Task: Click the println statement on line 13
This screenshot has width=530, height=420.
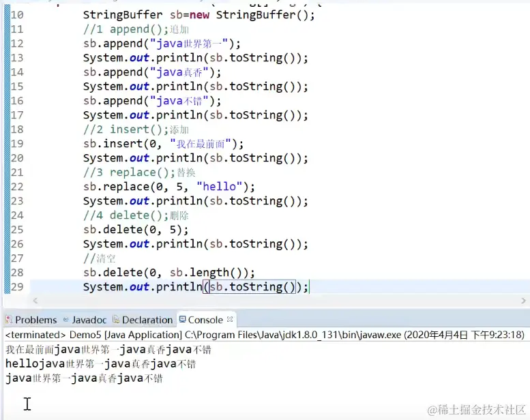Action: pos(196,58)
